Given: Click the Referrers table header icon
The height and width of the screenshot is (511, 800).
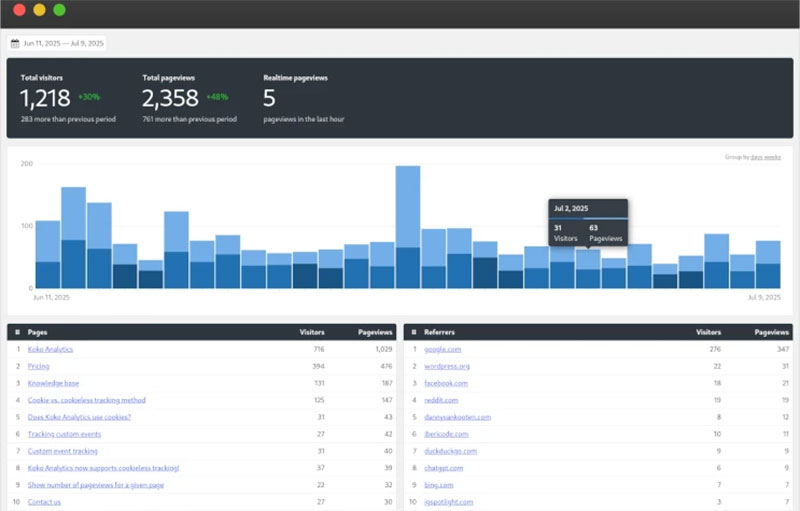Looking at the screenshot, I should pos(414,332).
